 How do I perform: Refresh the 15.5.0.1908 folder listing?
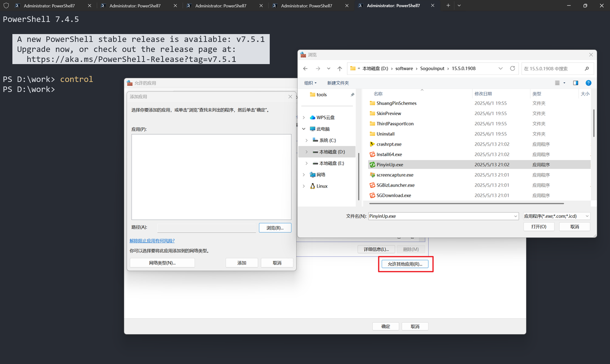[513, 69]
